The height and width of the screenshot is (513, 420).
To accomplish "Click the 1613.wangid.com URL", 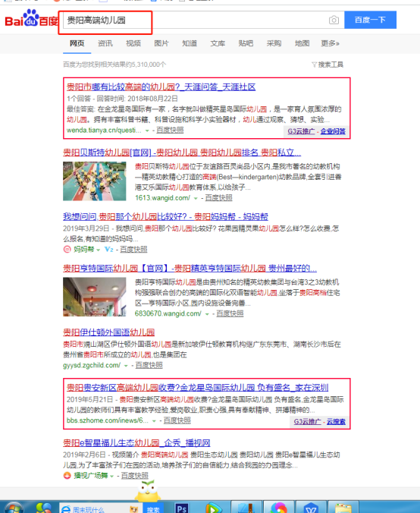I will point(162,198).
